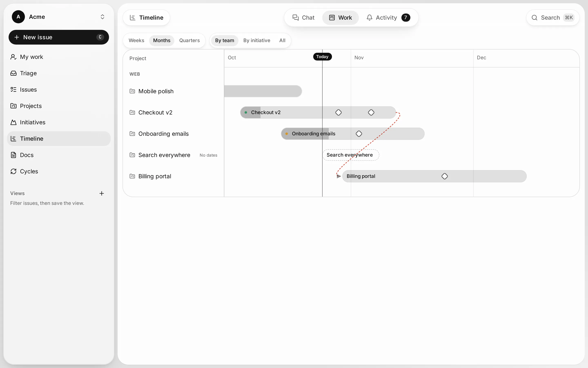
Task: Switch to the Work tab
Action: pos(340,18)
